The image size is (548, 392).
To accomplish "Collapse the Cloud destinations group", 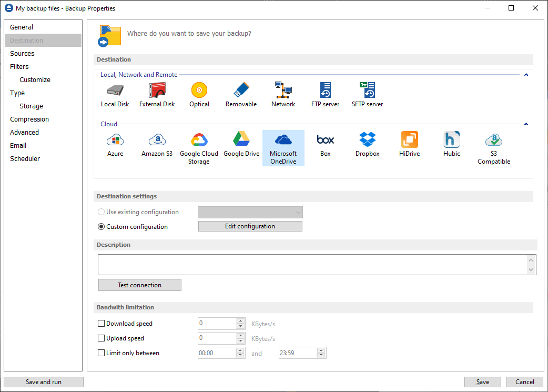I will pos(526,124).
